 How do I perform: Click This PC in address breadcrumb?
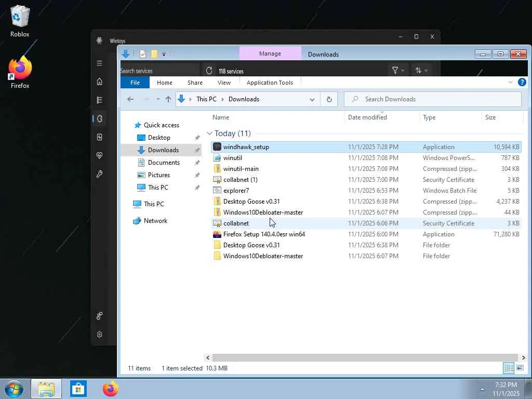206,99
